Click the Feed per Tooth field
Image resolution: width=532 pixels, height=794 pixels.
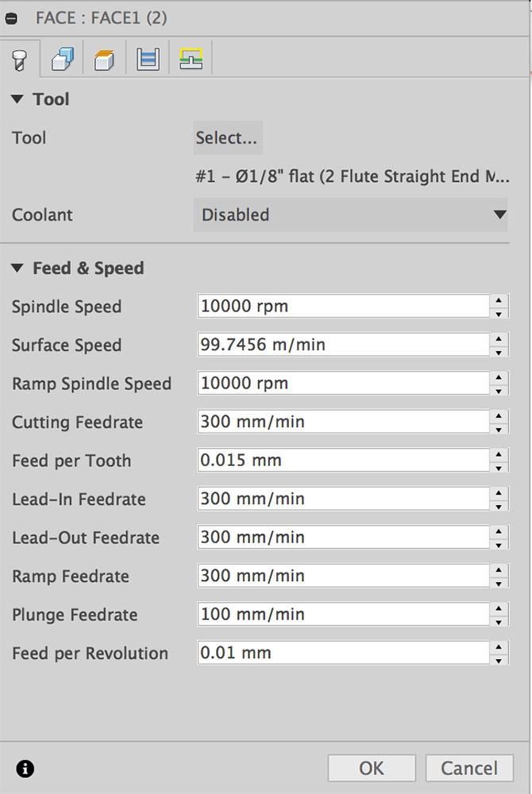pos(341,461)
